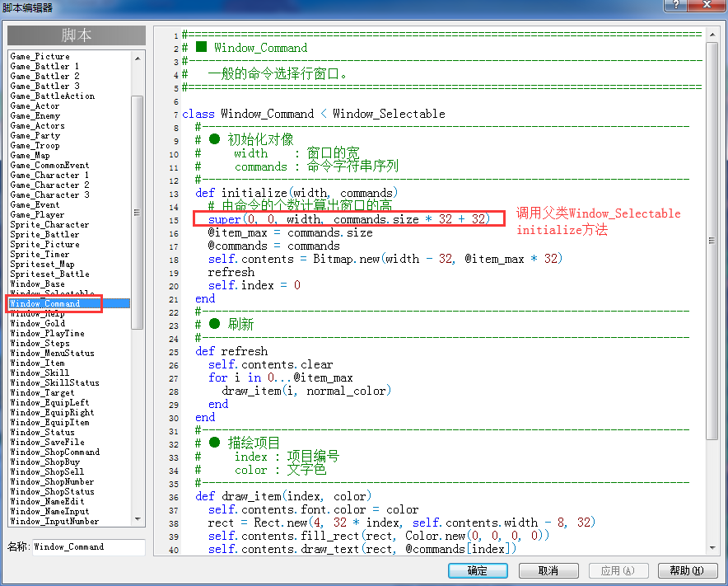Viewport: 728px width, 586px height.
Task: Close the script editor window
Action: (x=707, y=5)
